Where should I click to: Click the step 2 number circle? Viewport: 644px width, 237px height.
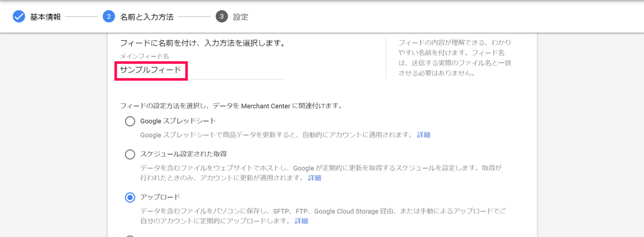(109, 17)
